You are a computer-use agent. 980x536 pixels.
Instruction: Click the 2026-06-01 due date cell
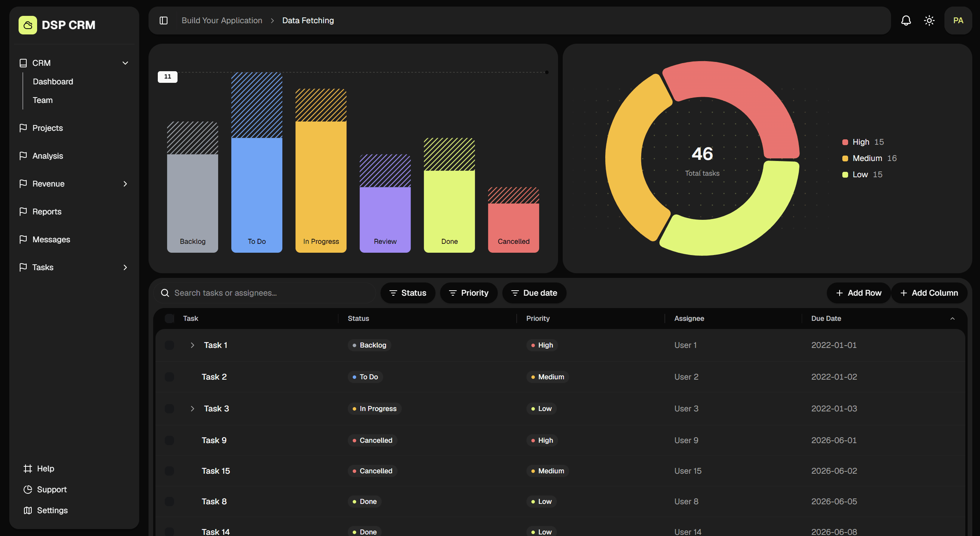click(x=834, y=440)
